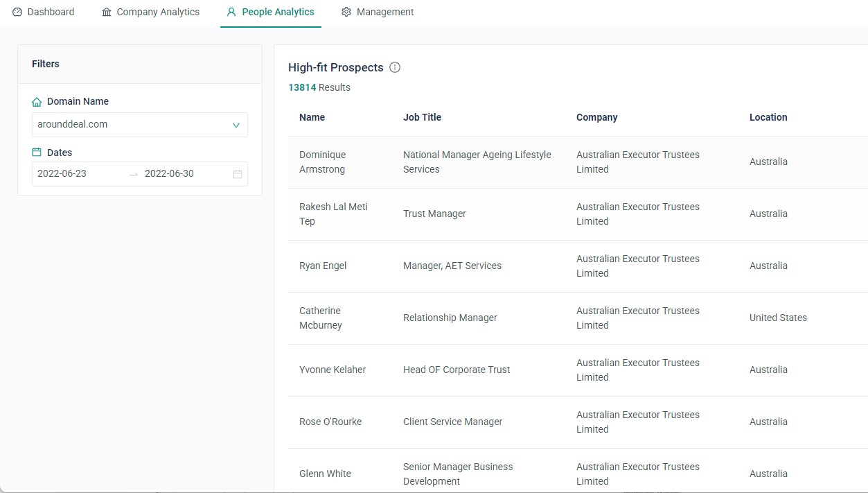The height and width of the screenshot is (493, 868).
Task: Go to the Dashboard tab
Action: pyautogui.click(x=50, y=12)
